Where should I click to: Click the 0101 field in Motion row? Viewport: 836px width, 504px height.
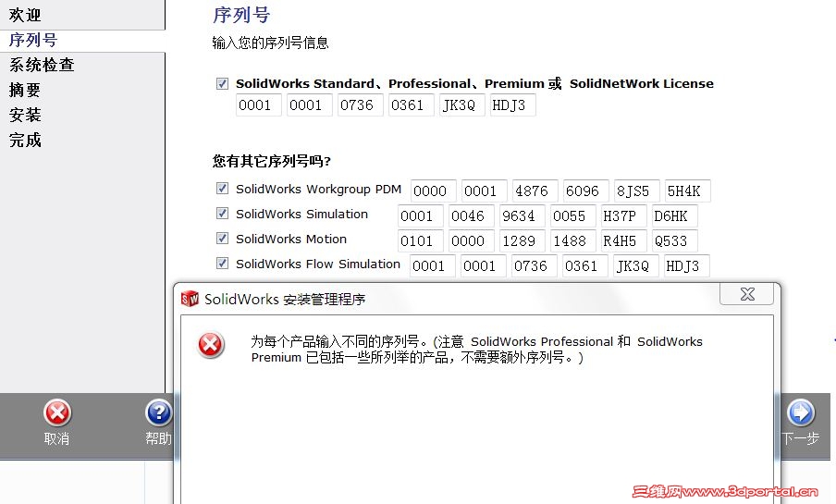(x=421, y=241)
